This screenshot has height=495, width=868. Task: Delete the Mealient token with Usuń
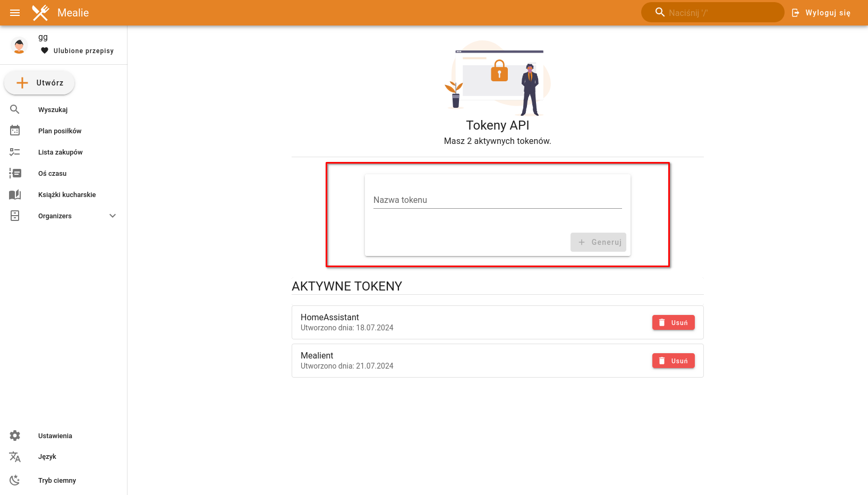[674, 361]
